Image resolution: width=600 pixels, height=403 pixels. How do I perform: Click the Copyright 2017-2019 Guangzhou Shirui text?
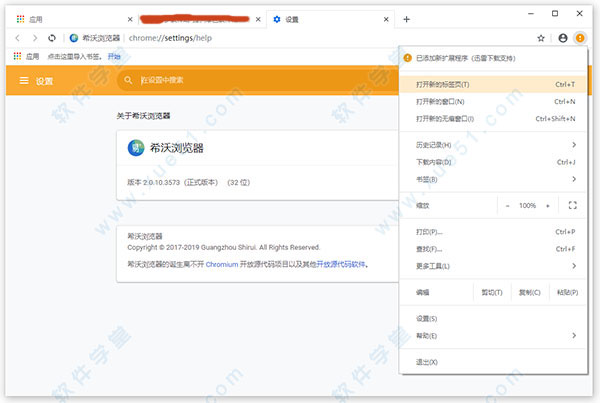coord(223,247)
